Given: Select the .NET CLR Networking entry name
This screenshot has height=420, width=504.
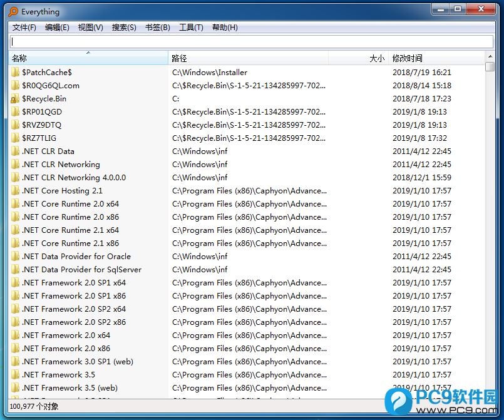Looking at the screenshot, I should [61, 165].
